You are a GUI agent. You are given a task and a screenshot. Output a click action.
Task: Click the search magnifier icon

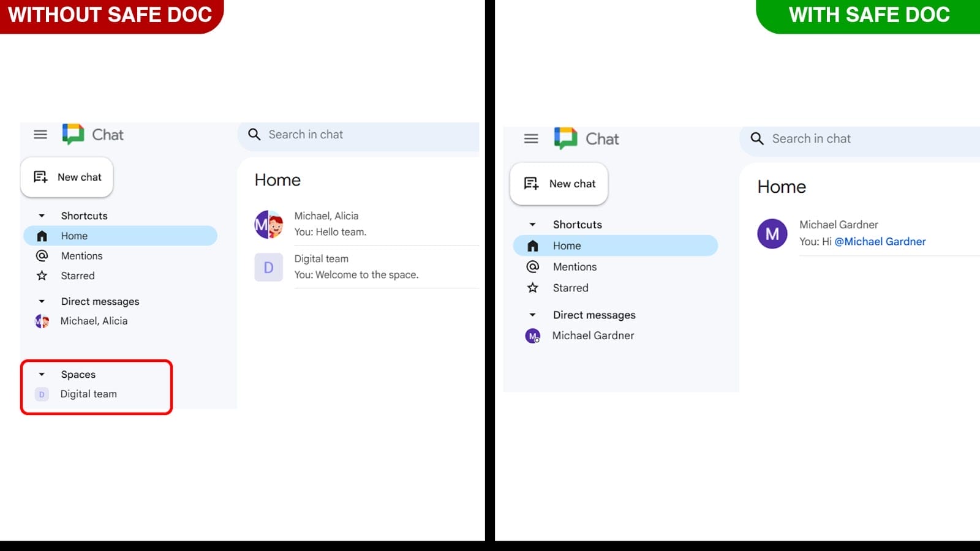point(254,135)
